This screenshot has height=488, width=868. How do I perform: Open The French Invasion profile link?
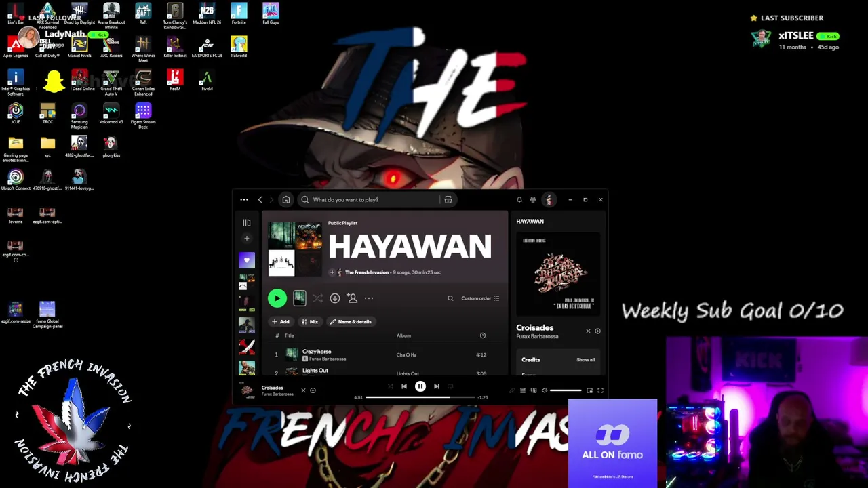click(367, 272)
